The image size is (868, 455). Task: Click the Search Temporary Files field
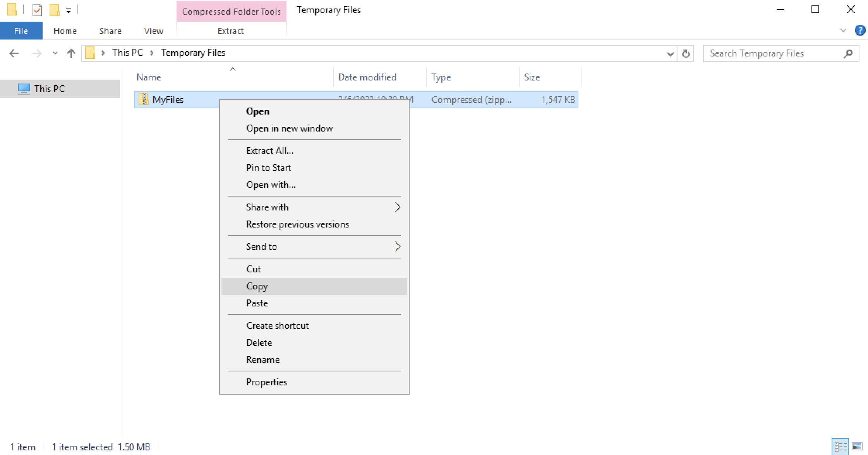coord(770,53)
